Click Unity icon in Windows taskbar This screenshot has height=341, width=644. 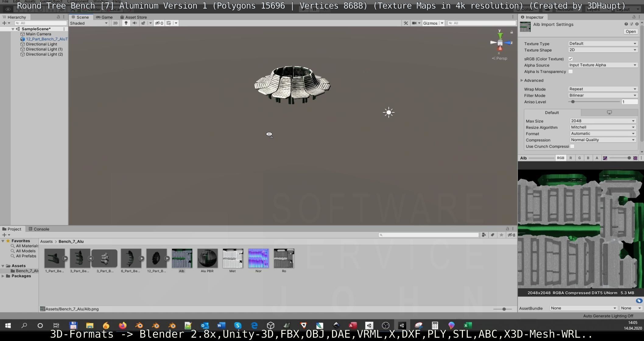pyautogui.click(x=402, y=325)
